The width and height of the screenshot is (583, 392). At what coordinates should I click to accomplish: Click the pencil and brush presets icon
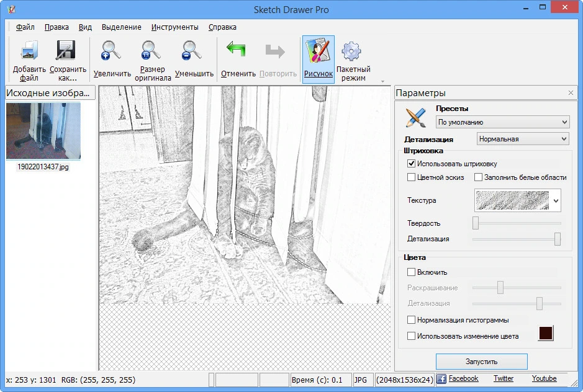point(416,117)
